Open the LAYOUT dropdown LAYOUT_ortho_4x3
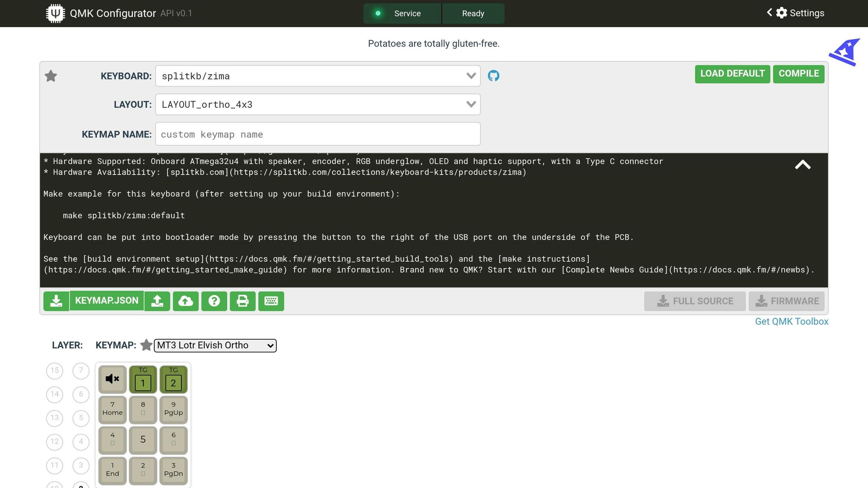 318,104
